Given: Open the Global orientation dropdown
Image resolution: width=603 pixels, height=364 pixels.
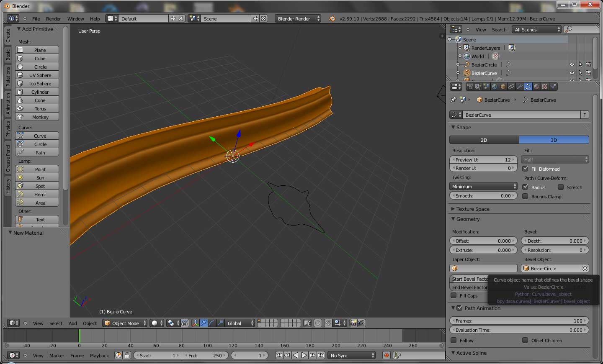Looking at the screenshot, I should tap(240, 323).
